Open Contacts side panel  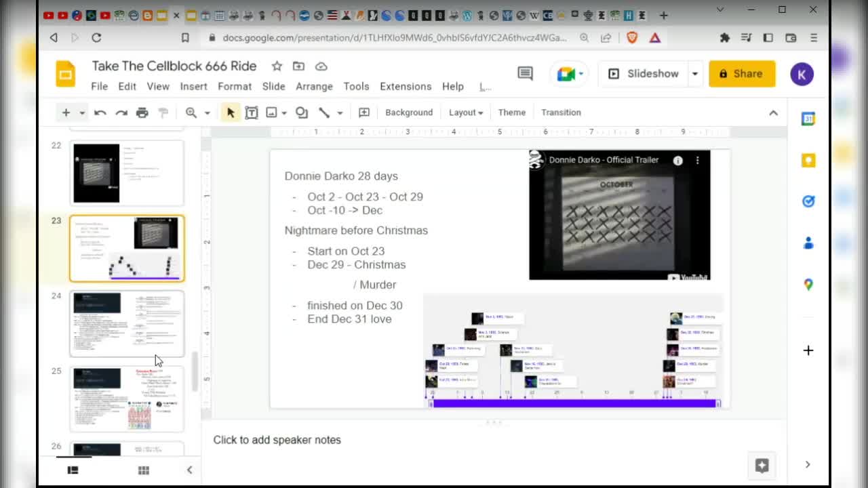click(x=808, y=243)
